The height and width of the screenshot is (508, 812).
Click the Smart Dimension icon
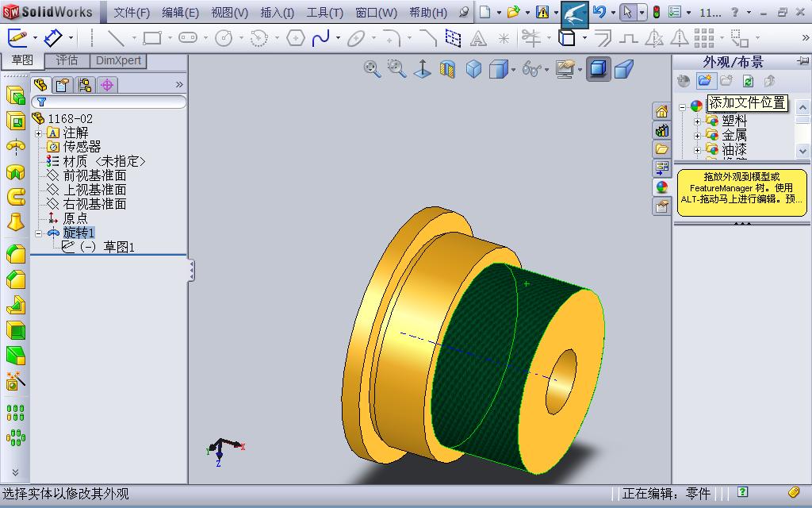(x=53, y=38)
